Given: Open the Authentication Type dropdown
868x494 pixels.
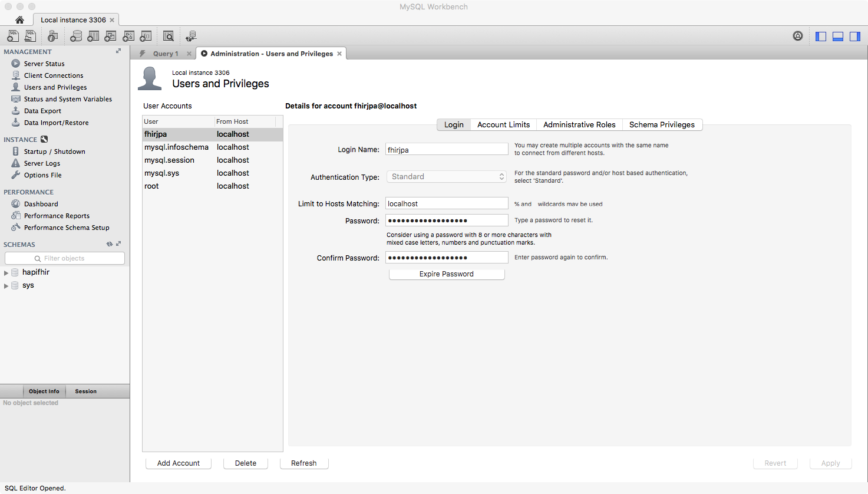Looking at the screenshot, I should [446, 177].
